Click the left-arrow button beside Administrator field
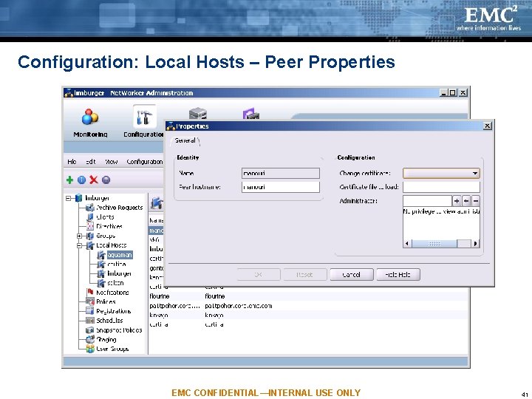532x399 pixels. click(x=466, y=201)
